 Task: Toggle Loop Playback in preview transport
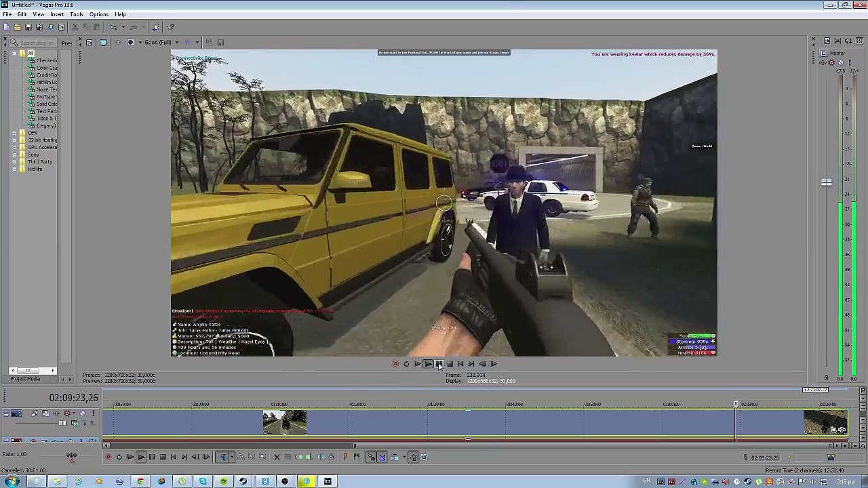(406, 364)
